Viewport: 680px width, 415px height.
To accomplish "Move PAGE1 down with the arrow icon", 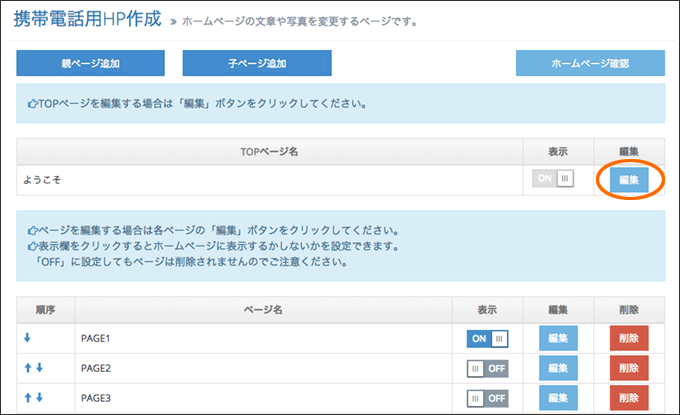I will coord(27,338).
